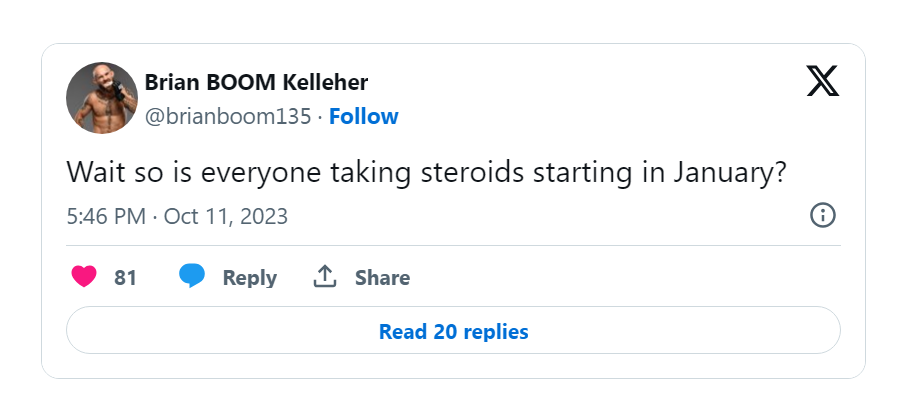Click the Oct 11, 2023 date
The image size is (919, 409).
226,216
